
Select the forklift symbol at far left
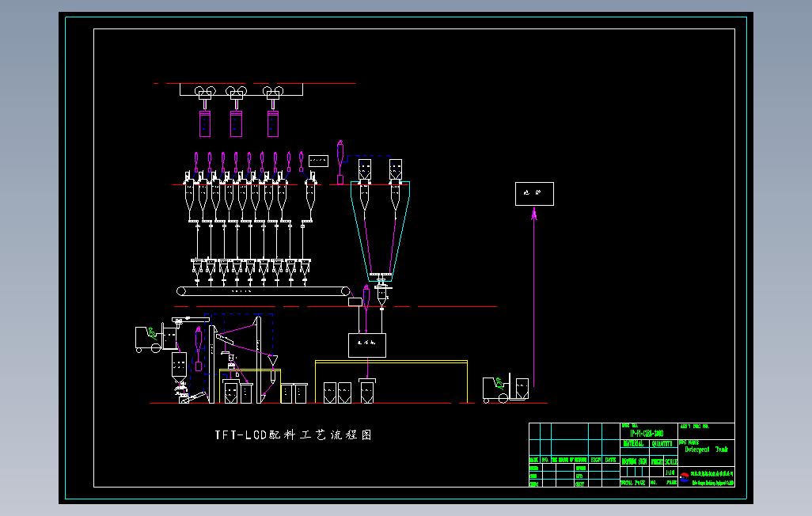[x=157, y=337]
